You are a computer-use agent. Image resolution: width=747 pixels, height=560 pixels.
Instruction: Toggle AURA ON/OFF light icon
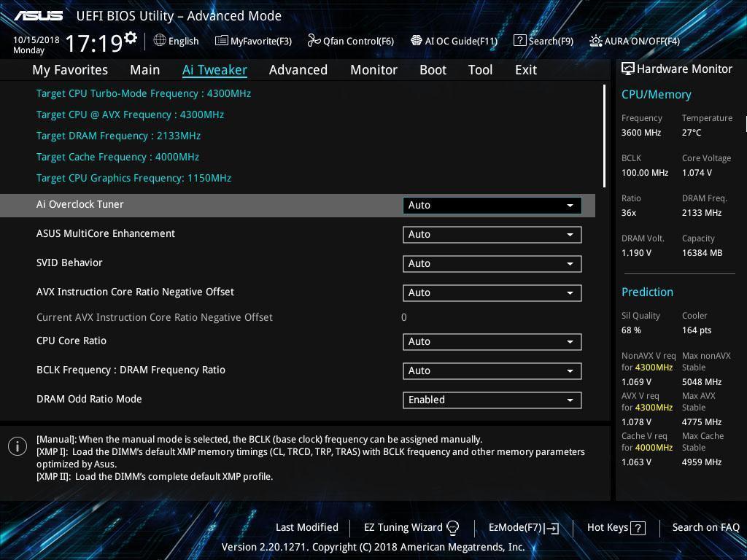[x=595, y=41]
